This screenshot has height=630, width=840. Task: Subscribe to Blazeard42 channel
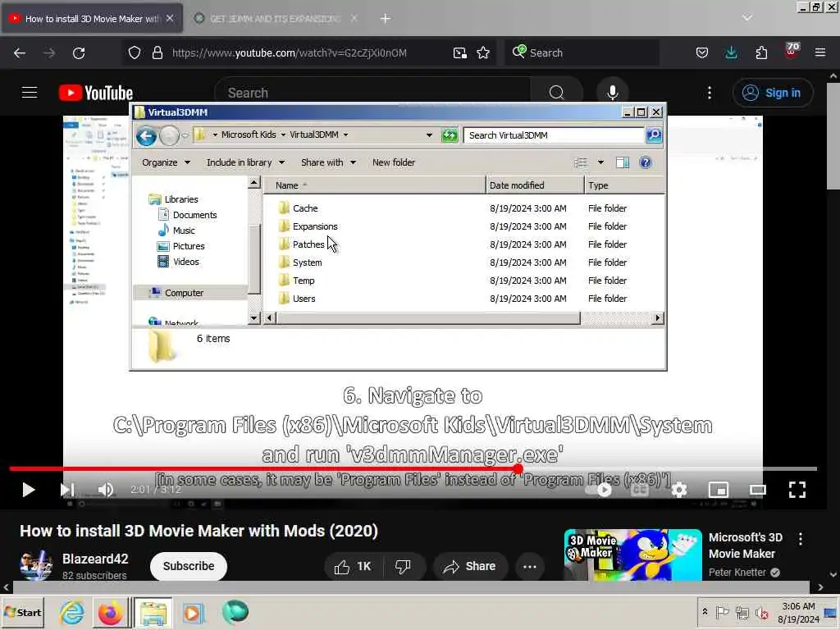tap(189, 566)
